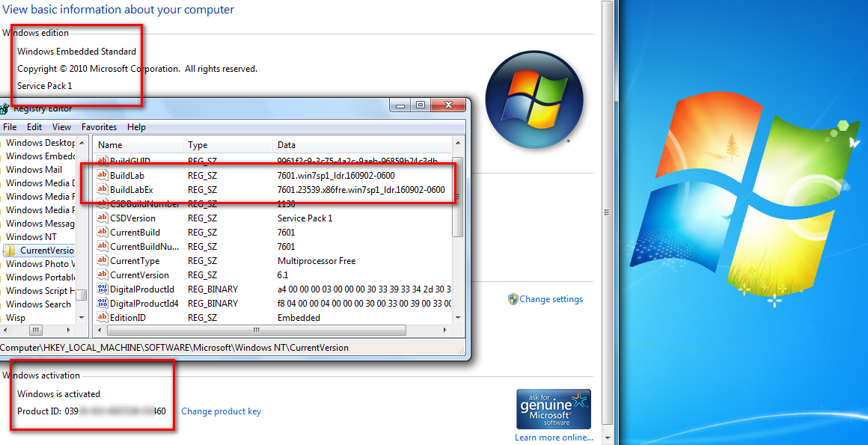Click the Learn more online link
The image size is (868, 445).
(x=554, y=438)
